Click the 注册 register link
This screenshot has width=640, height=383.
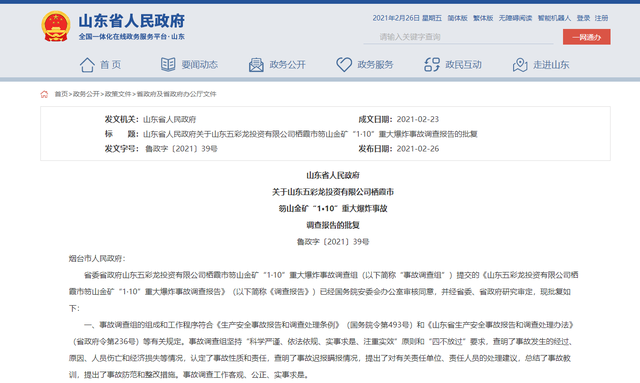point(601,18)
